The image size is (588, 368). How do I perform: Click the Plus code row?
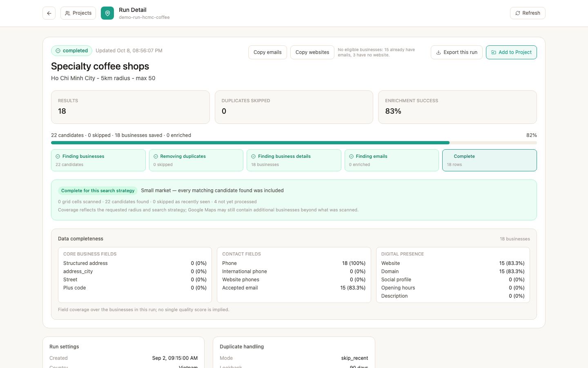(135, 288)
